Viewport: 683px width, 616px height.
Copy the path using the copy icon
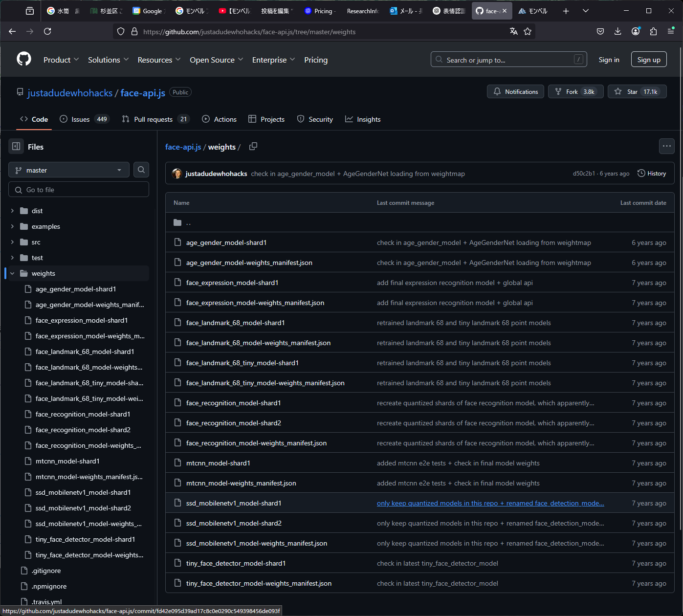(253, 147)
